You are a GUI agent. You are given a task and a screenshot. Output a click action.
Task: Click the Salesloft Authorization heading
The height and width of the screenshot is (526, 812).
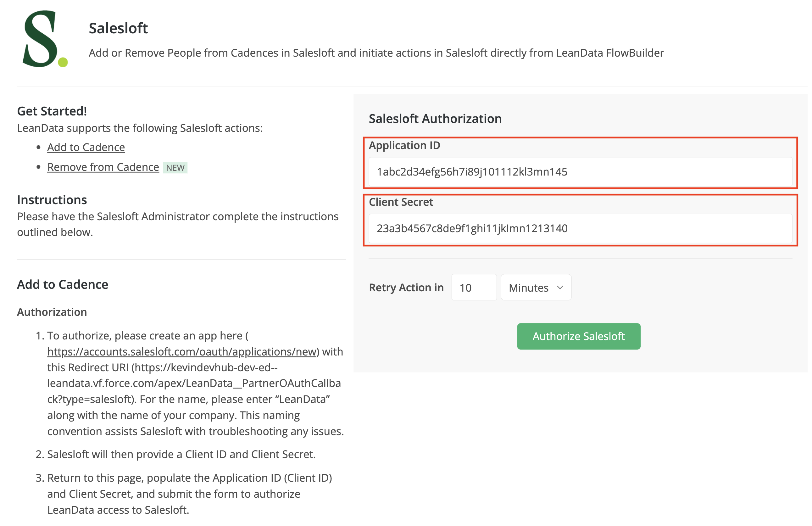(x=435, y=118)
